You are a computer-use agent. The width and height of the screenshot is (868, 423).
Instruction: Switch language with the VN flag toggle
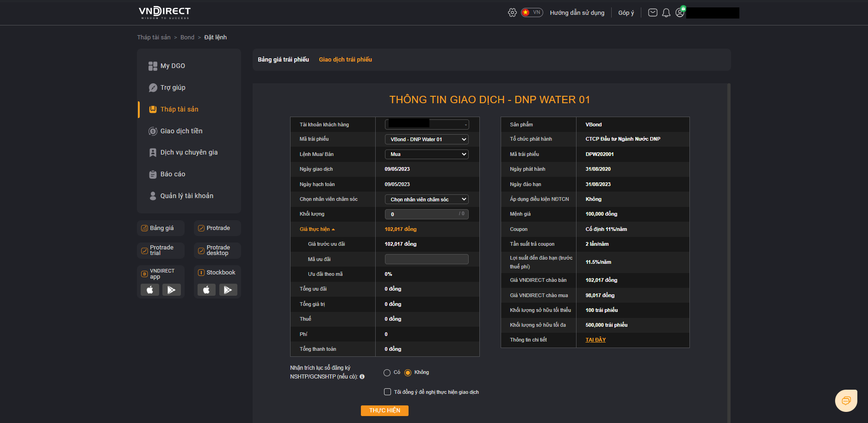(x=532, y=12)
